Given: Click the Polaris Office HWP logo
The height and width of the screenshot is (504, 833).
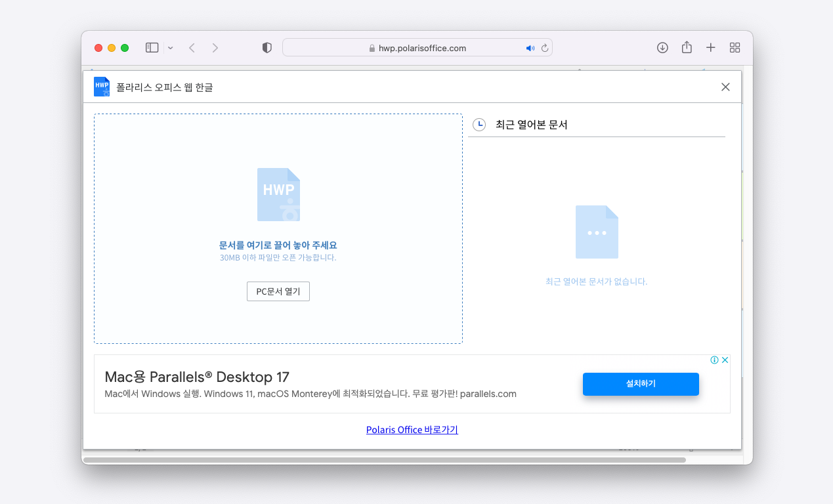Looking at the screenshot, I should point(102,87).
